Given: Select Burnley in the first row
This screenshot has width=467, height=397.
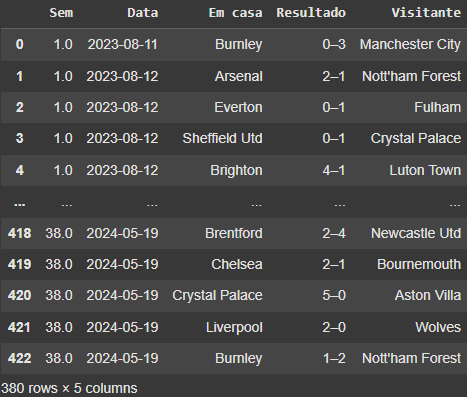Looking at the screenshot, I should pyautogui.click(x=239, y=44).
